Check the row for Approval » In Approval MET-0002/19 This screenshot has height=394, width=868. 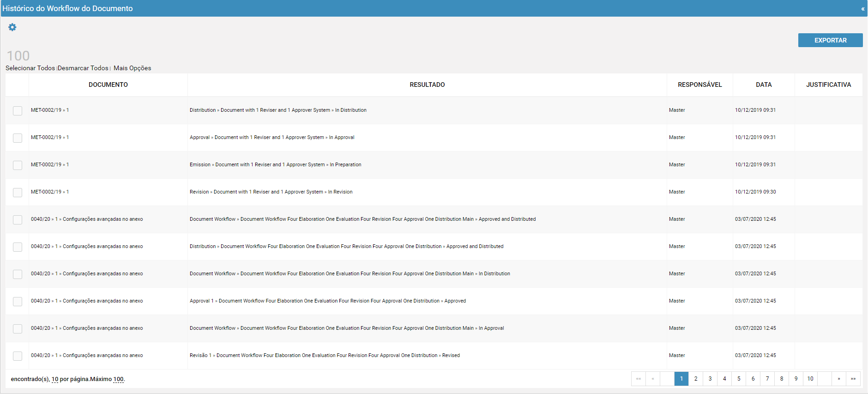18,138
